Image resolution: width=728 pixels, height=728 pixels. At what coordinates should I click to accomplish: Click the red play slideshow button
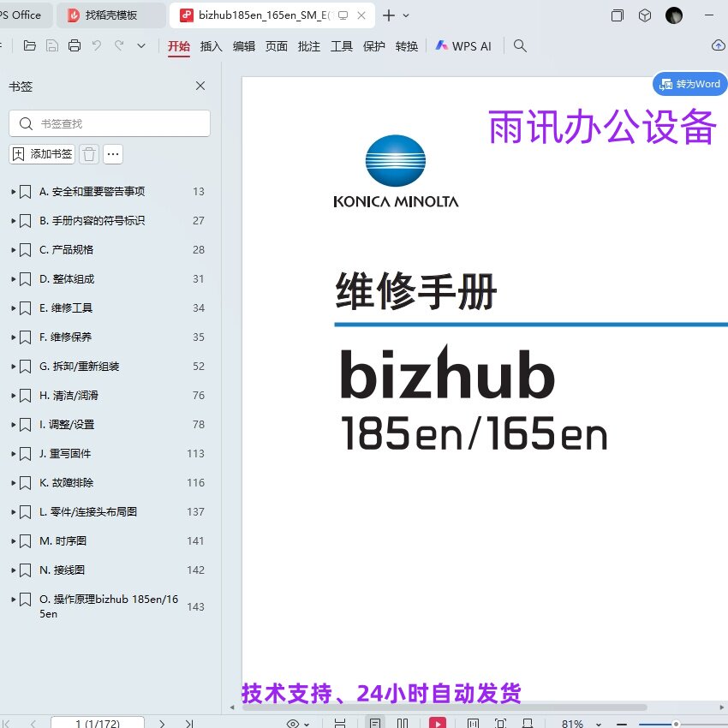[438, 723]
